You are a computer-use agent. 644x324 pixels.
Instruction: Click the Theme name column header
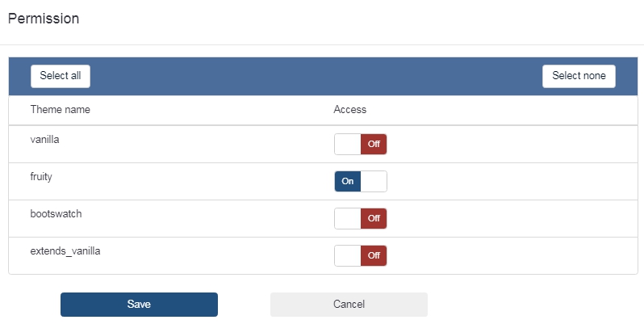click(61, 110)
